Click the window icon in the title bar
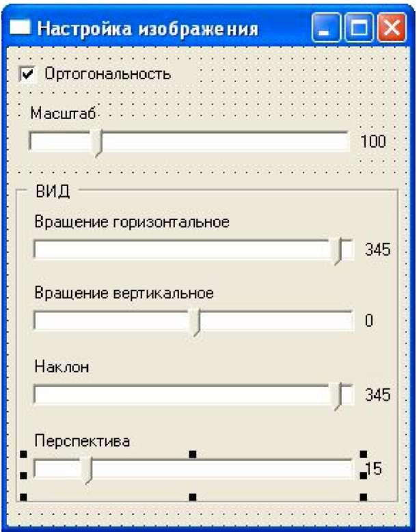 (22, 29)
